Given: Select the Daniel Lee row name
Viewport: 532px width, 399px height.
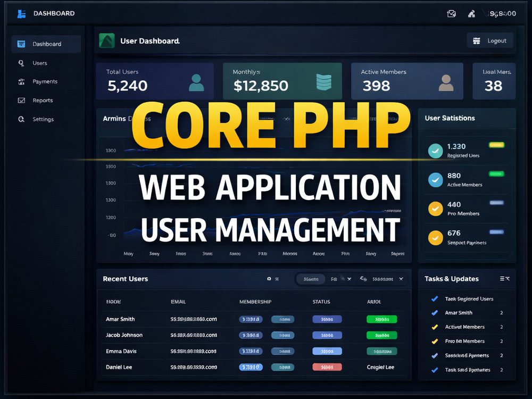Looking at the screenshot, I should pyautogui.click(x=119, y=367).
